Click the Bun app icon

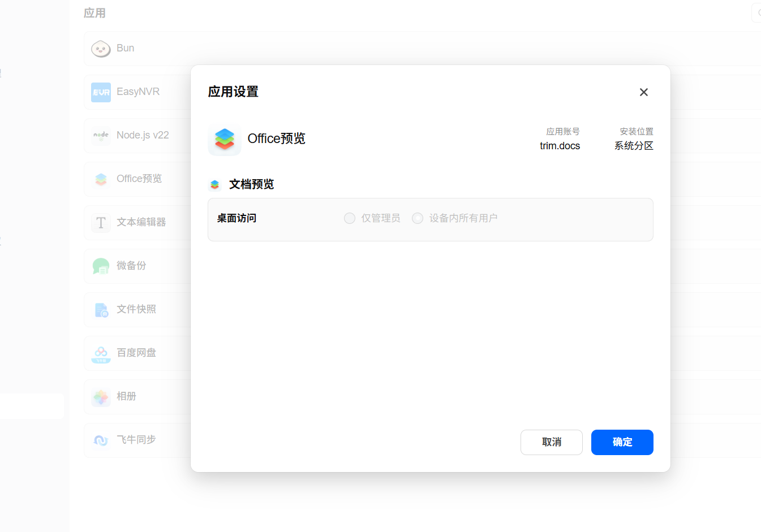[101, 49]
